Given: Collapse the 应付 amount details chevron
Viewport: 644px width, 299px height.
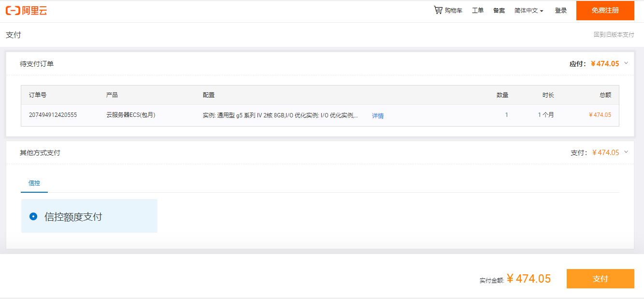Looking at the screenshot, I should pyautogui.click(x=627, y=63).
